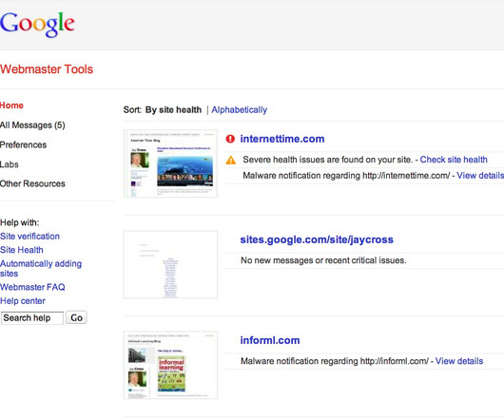Viewport: 504px width, 420px height.
Task: Click the sites.google.com/site/jaycross thumbnail
Action: 170,264
